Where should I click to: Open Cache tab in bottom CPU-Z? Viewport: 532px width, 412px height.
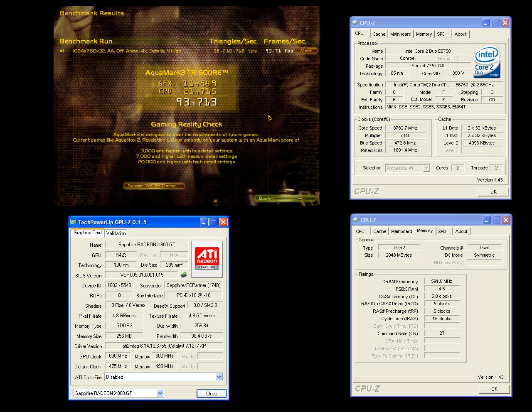click(x=380, y=231)
